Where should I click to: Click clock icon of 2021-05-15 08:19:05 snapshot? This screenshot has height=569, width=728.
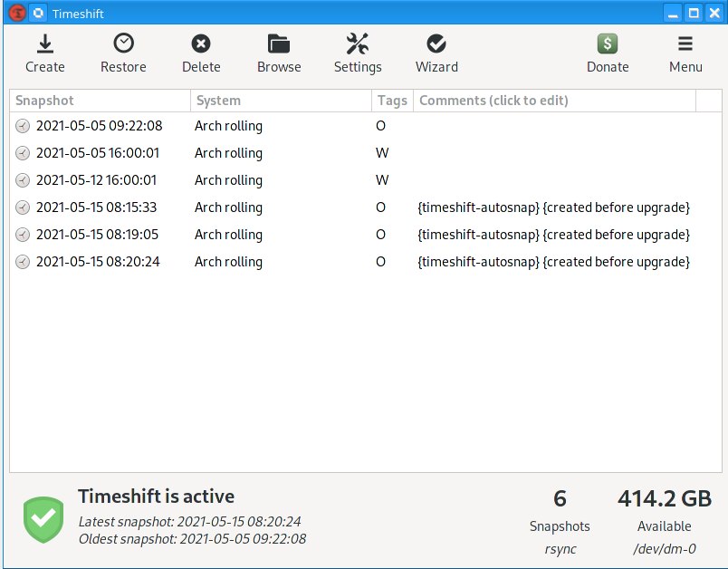click(x=23, y=235)
